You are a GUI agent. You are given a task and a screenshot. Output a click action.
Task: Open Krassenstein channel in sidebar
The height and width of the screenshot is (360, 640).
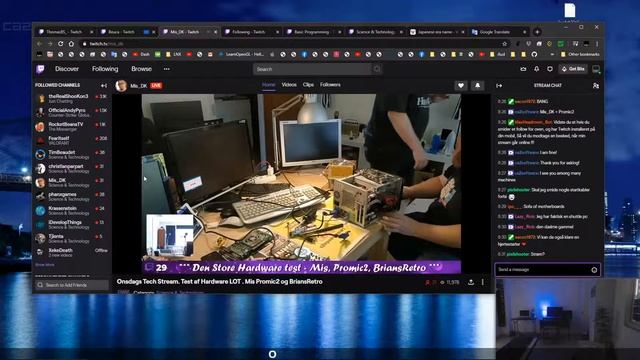[71, 210]
